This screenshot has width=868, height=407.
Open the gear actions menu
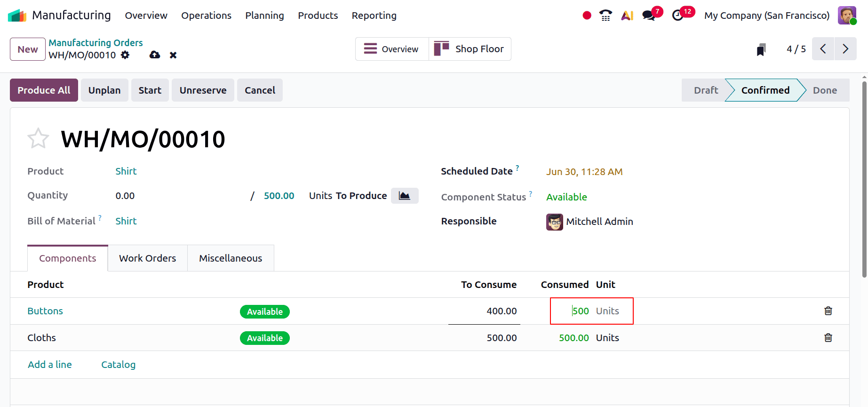pyautogui.click(x=125, y=55)
